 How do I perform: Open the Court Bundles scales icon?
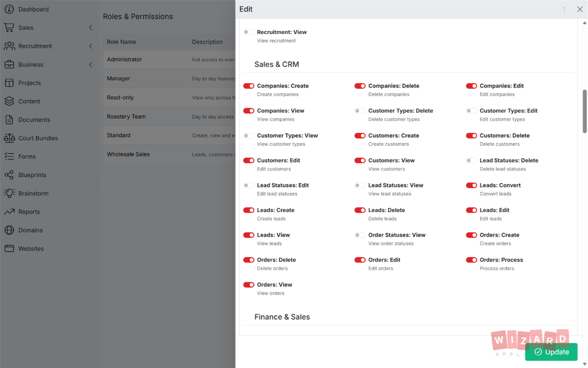point(9,138)
